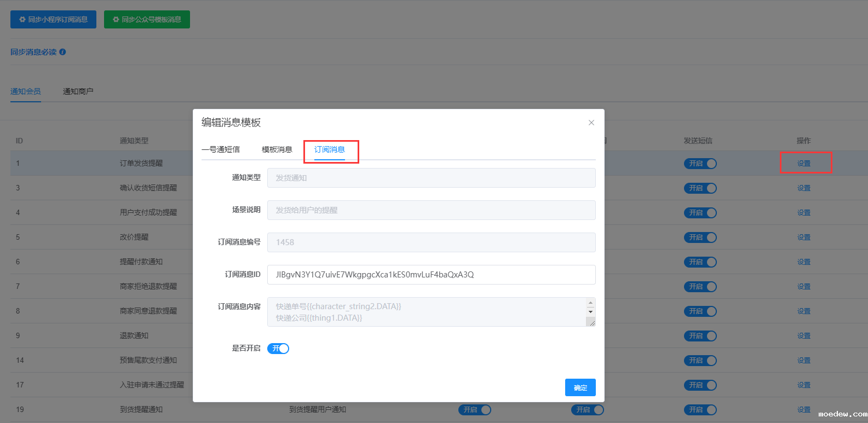Image resolution: width=868 pixels, height=423 pixels.
Task: Click 设置 link for 提醒付款通知 row
Action: (803, 262)
